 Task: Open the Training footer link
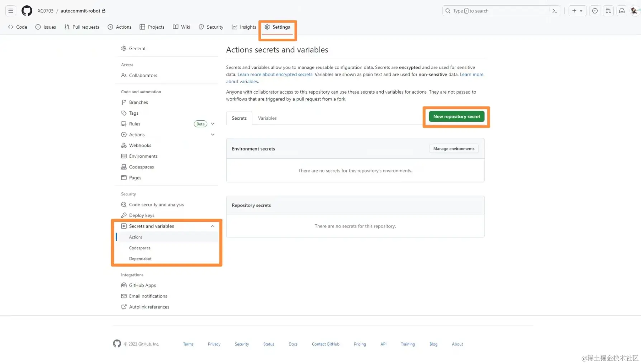tap(408, 344)
